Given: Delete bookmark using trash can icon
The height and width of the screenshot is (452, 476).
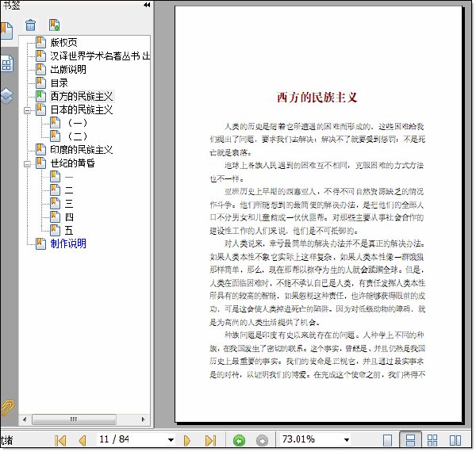Looking at the screenshot, I should tap(30, 25).
